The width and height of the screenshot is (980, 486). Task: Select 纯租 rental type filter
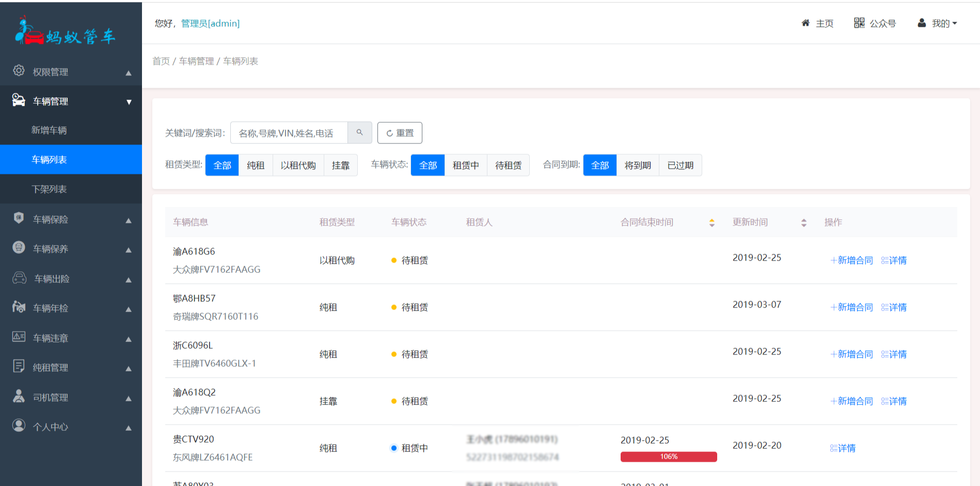pyautogui.click(x=256, y=165)
